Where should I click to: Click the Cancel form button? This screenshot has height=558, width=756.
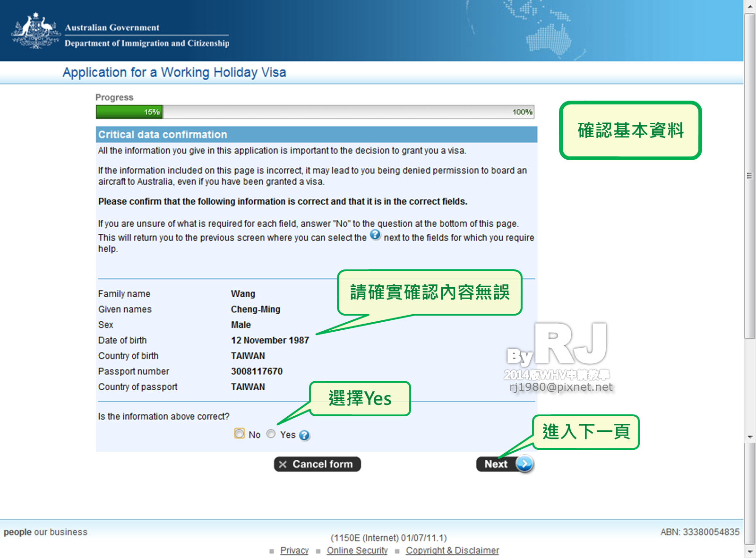pos(318,464)
